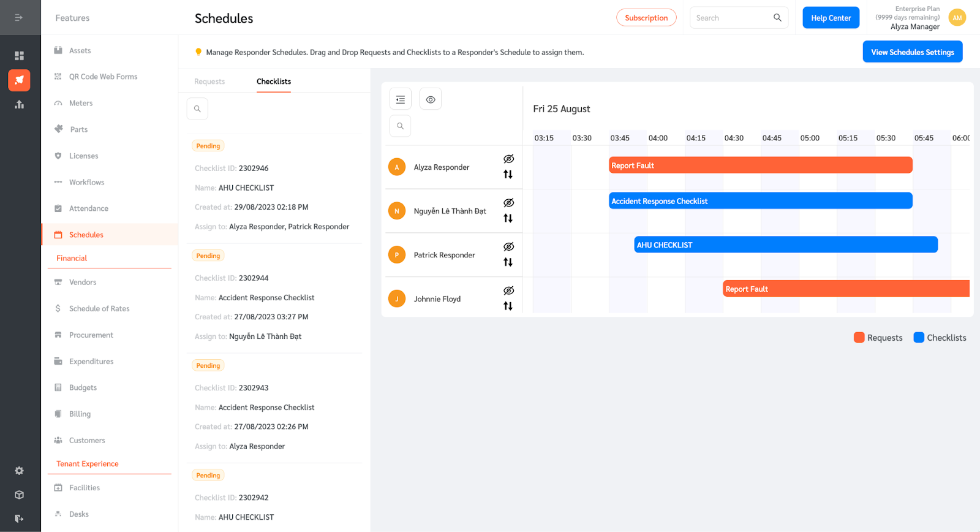Click the logout icon at bottom left
Viewport: 980px width, 532px height.
(x=19, y=519)
